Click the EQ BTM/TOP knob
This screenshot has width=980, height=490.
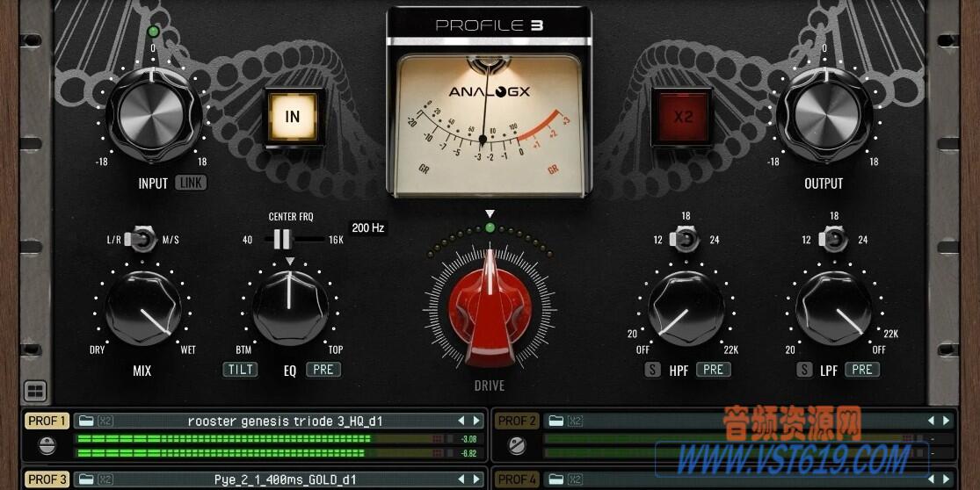point(290,308)
